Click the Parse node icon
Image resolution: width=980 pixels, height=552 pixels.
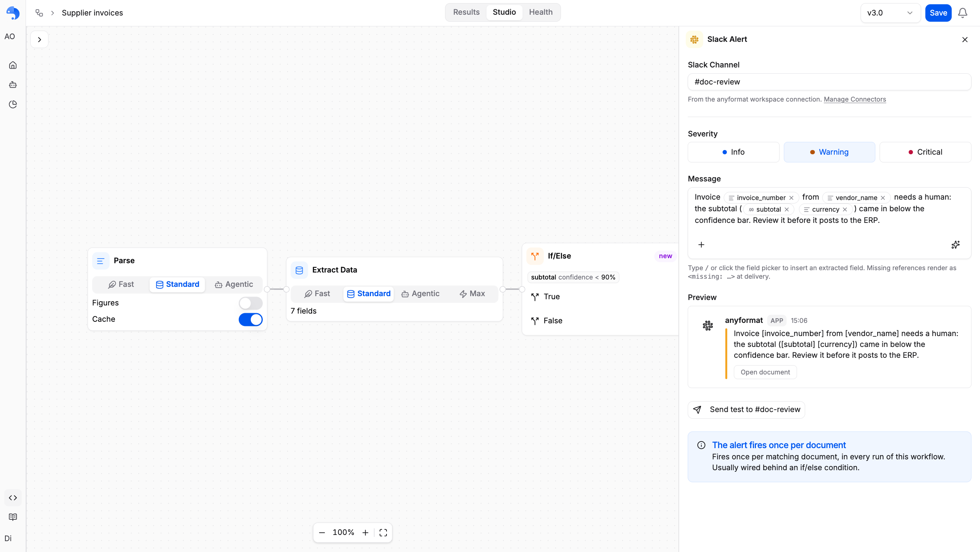coord(101,261)
